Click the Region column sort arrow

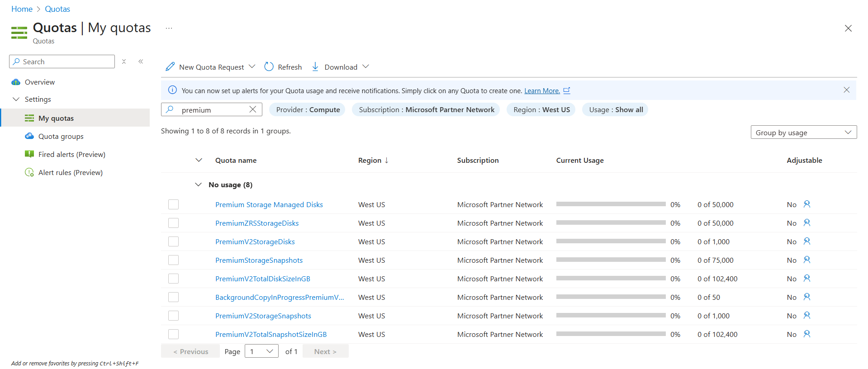(x=387, y=161)
